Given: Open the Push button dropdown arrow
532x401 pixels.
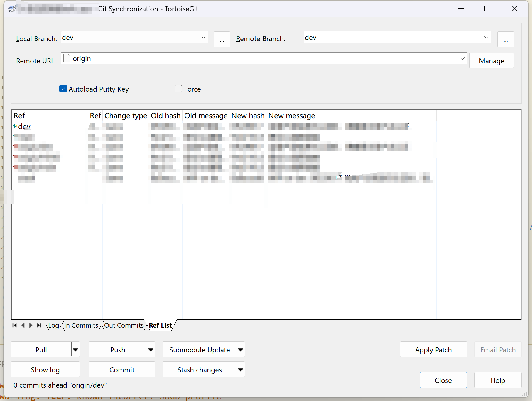Looking at the screenshot, I should tap(151, 350).
